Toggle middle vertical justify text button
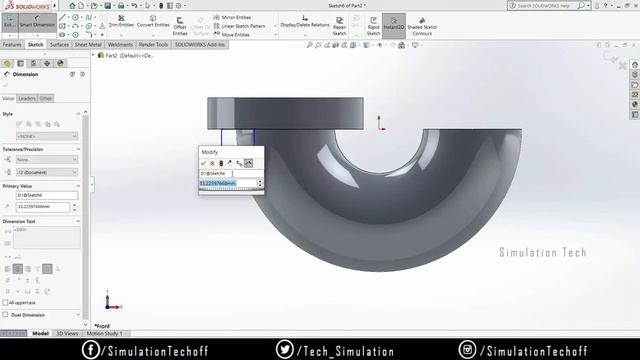 point(47,269)
